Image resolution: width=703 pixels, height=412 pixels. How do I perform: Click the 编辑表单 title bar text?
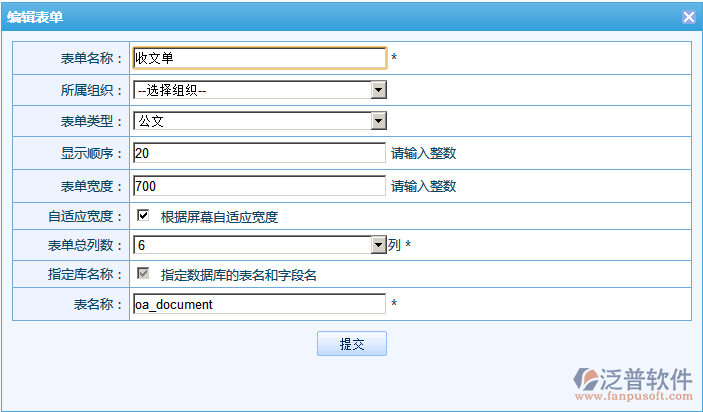35,17
